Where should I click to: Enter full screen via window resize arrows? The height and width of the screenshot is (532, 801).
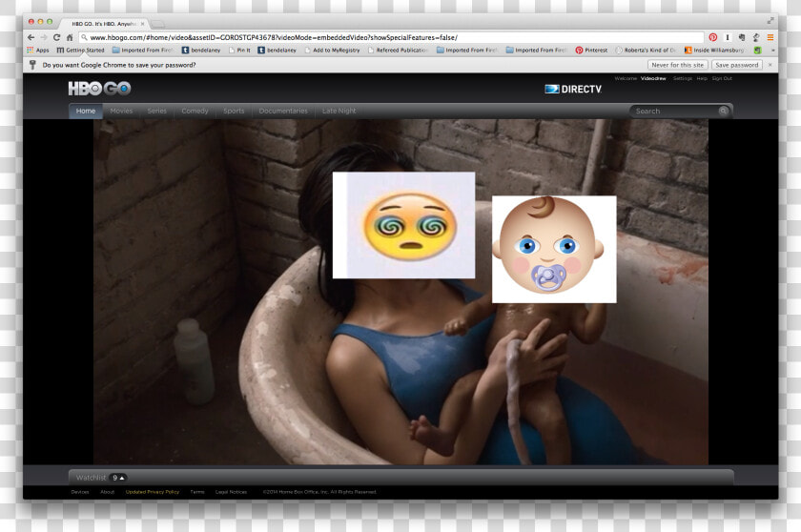tap(770, 21)
